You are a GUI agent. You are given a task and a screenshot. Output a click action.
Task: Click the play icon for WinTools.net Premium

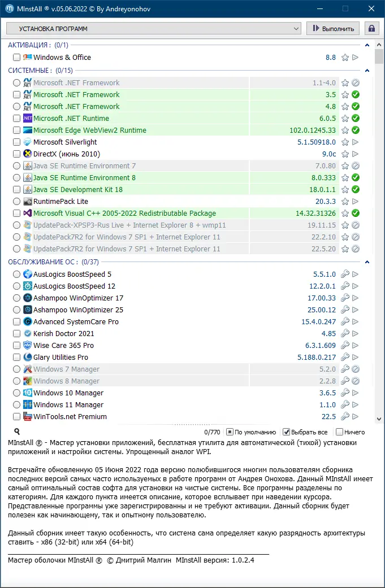tap(355, 416)
